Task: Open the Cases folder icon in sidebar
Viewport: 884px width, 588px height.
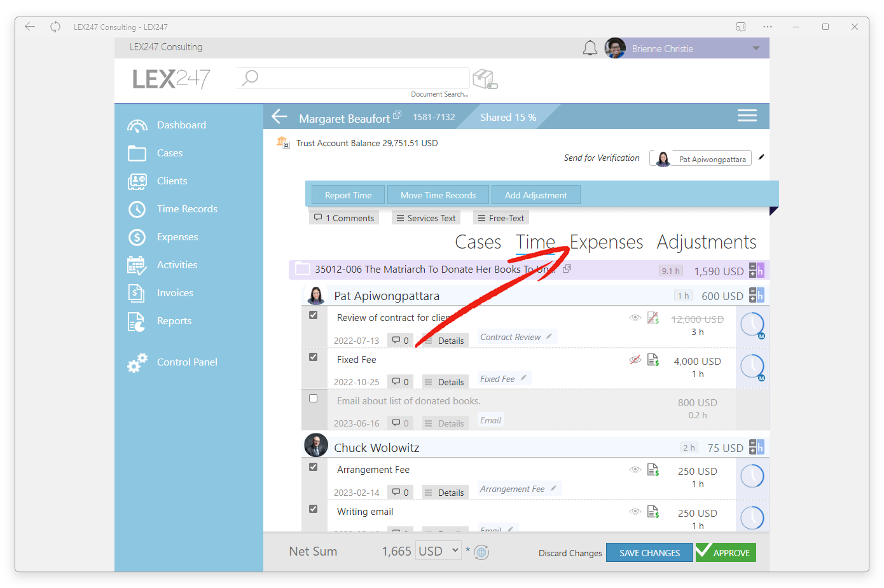Action: tap(137, 153)
